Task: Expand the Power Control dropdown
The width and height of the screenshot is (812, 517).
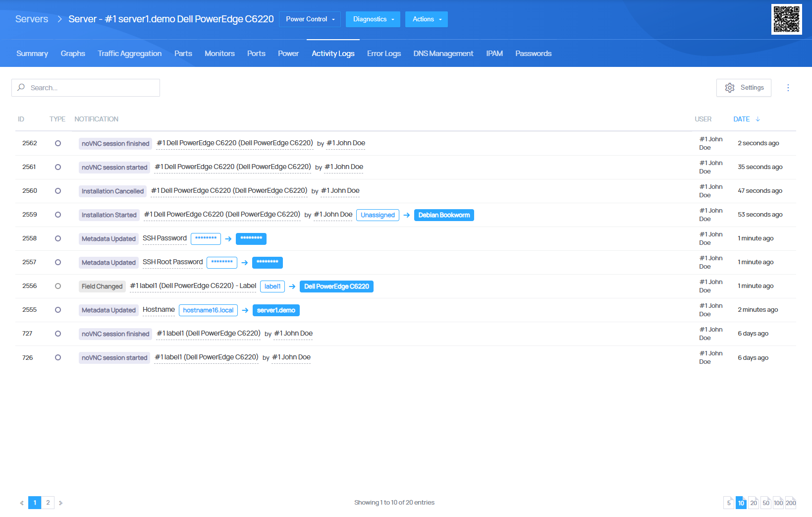Action: [310, 19]
